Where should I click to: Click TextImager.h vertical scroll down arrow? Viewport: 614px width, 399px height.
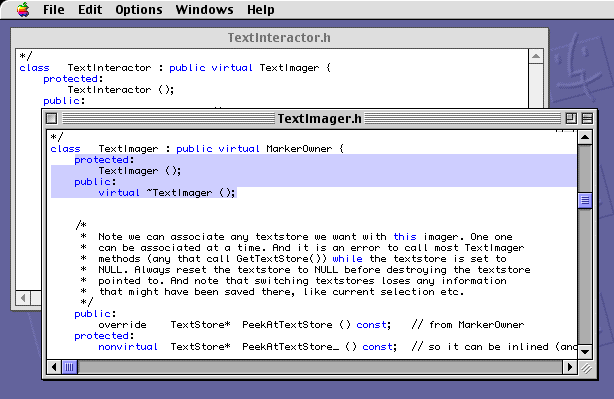pyautogui.click(x=585, y=352)
